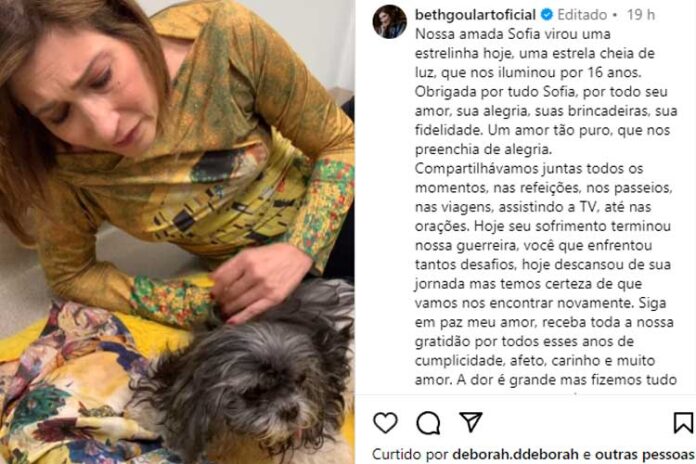Open comments via the speech bubble icon
Image resolution: width=696 pixels, height=464 pixels.
[x=428, y=423]
